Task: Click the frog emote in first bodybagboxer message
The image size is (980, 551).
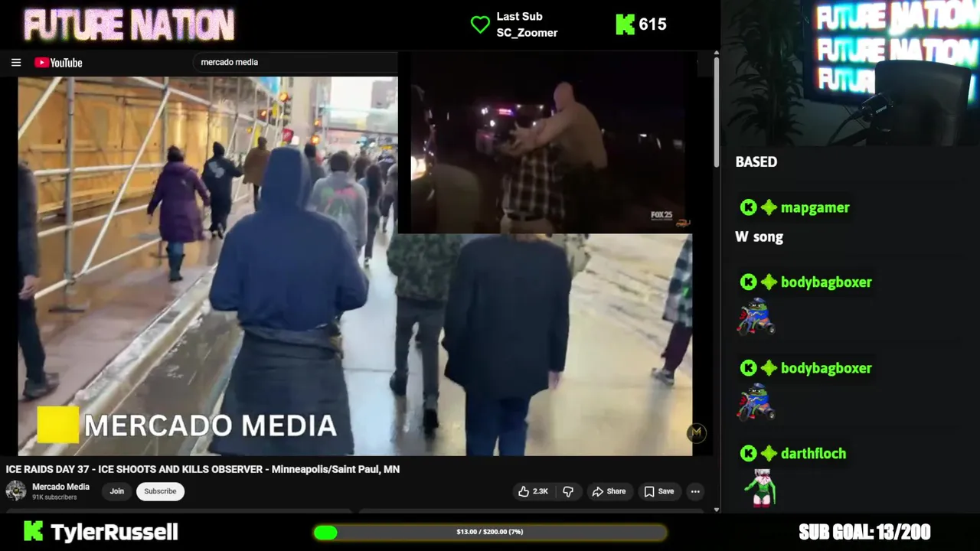Action: [756, 316]
